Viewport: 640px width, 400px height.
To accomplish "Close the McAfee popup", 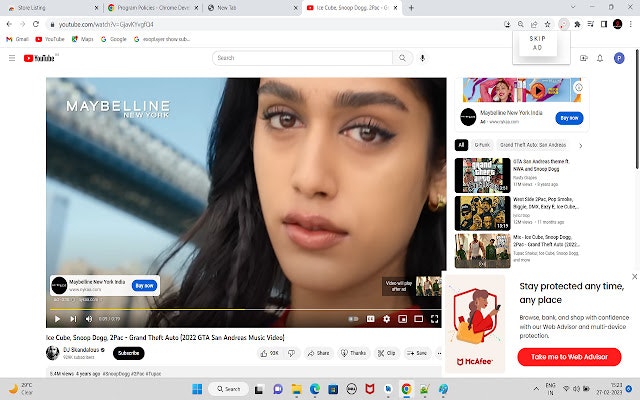I will pos(634,277).
